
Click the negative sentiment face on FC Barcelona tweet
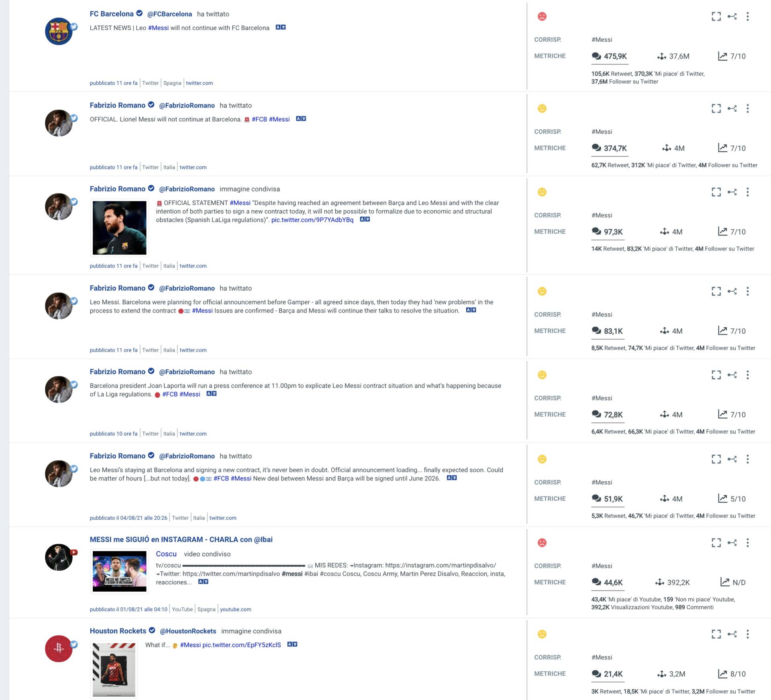[x=542, y=16]
